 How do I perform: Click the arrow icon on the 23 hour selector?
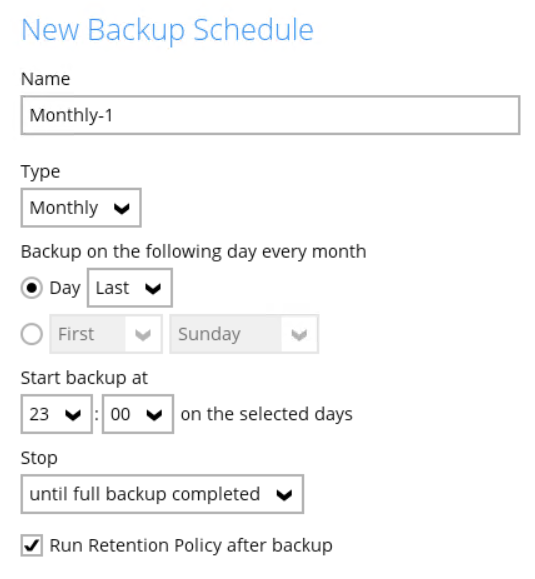(73, 415)
